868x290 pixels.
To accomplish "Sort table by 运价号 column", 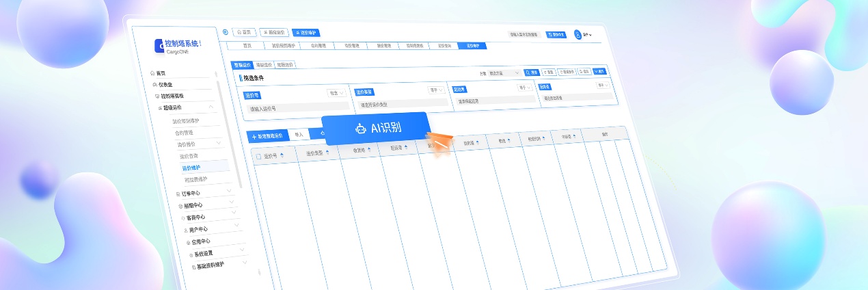I will [282, 156].
